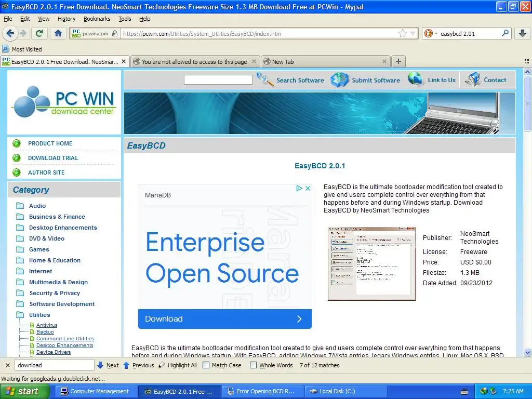Open the AUTHOR SITE link
Screen dimensions: 532x399
pos(46,172)
